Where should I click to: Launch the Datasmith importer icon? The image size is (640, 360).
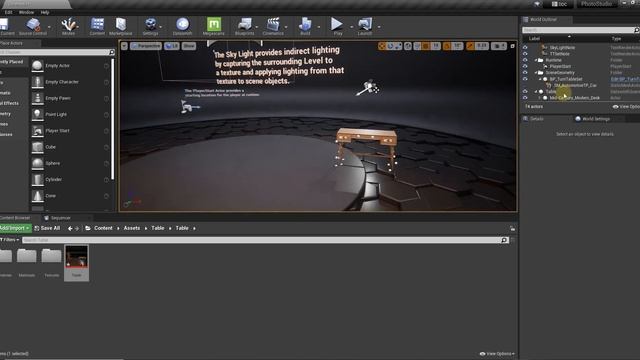click(182, 26)
